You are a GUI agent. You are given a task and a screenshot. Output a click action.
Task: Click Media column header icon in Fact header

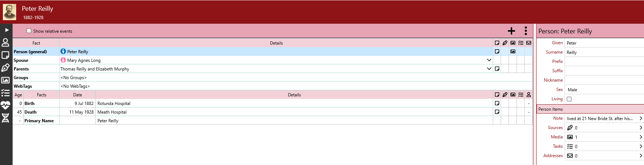(x=513, y=43)
